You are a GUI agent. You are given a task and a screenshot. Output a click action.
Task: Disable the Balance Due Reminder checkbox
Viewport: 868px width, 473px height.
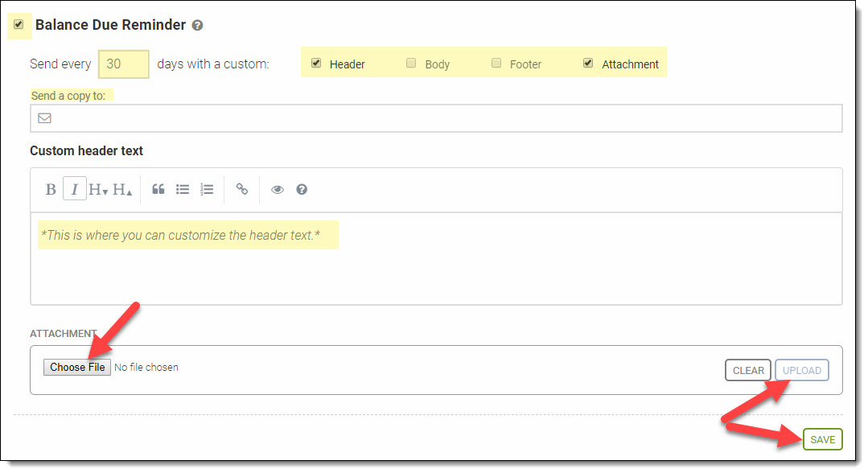(x=19, y=24)
